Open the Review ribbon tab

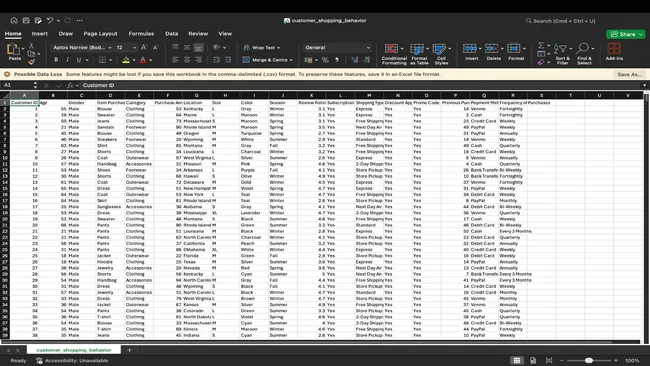[x=198, y=34]
